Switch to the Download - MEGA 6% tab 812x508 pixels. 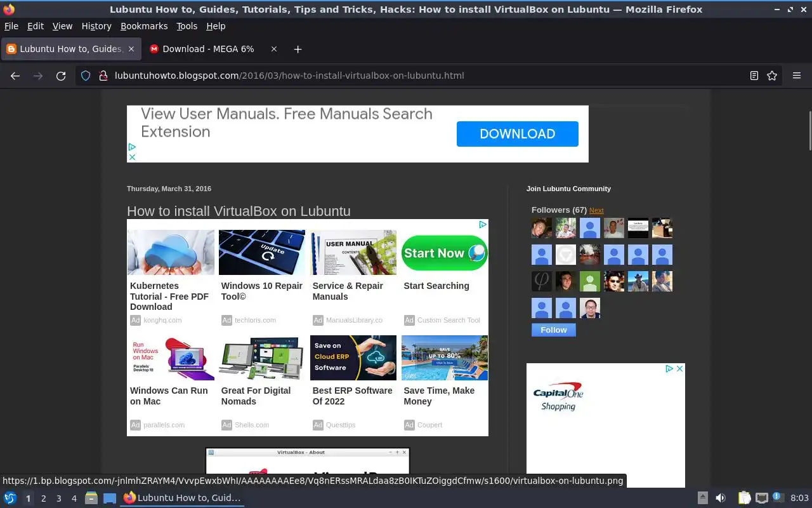(214, 49)
